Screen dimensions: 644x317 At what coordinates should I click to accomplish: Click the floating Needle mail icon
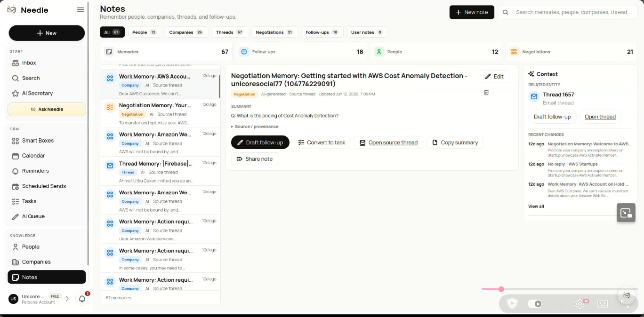tap(627, 295)
